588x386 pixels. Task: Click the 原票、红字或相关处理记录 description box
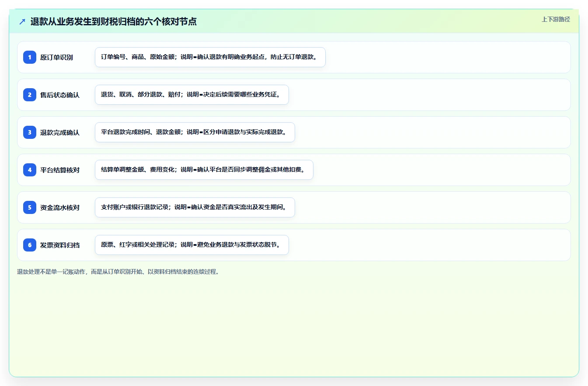coord(192,245)
